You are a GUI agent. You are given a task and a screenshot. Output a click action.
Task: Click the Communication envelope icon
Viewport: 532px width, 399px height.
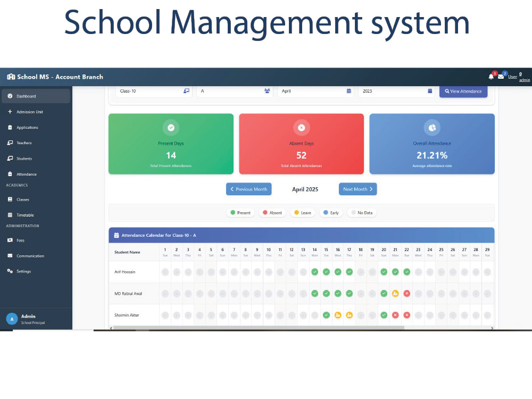pos(10,255)
